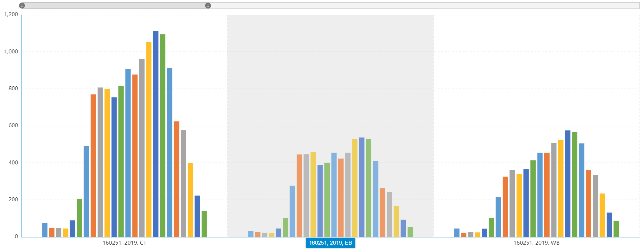
Task: Select the tallest dark blue bar in CT group
Action: tap(156, 134)
